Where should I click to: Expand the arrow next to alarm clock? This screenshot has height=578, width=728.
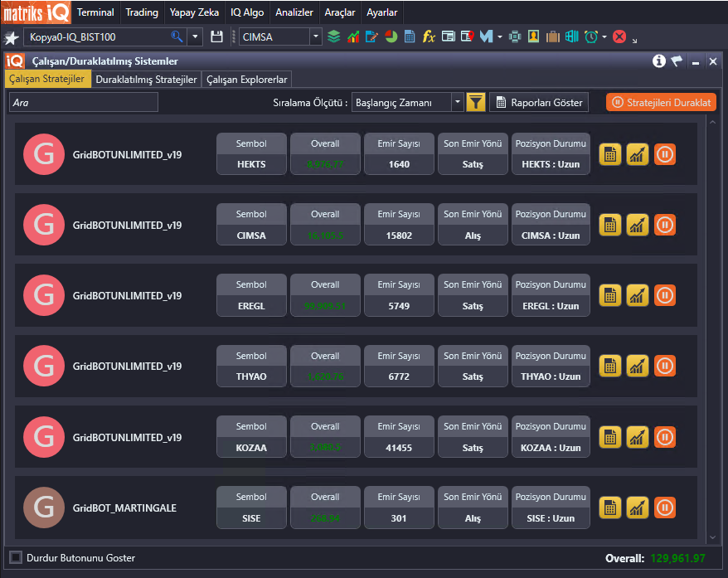pos(604,36)
